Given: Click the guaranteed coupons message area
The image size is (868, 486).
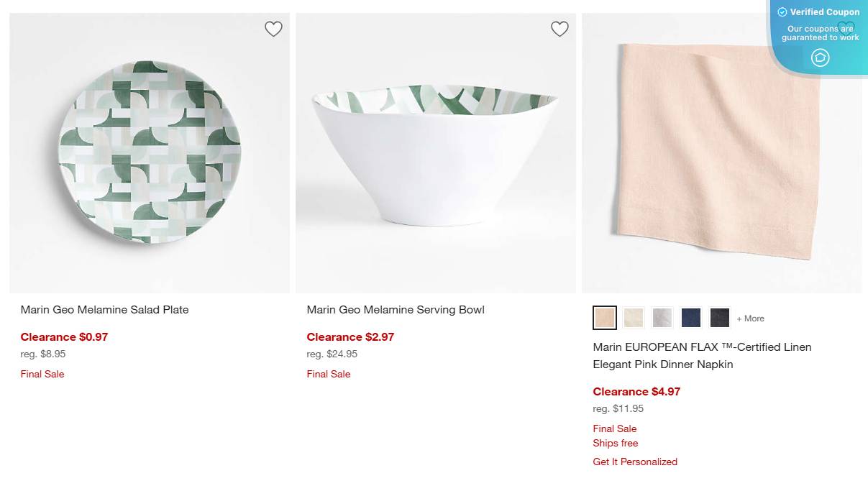Looking at the screenshot, I should pos(820,32).
